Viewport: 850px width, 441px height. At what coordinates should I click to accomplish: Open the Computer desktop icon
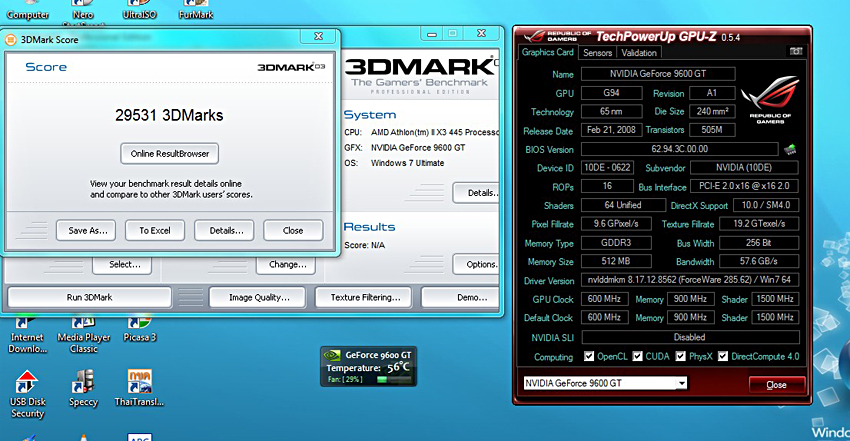(28, 11)
